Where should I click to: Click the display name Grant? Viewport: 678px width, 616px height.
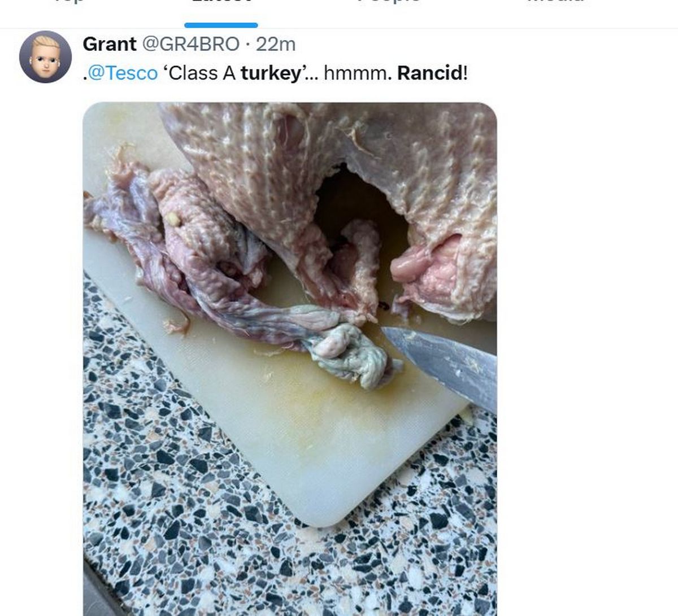coord(110,44)
